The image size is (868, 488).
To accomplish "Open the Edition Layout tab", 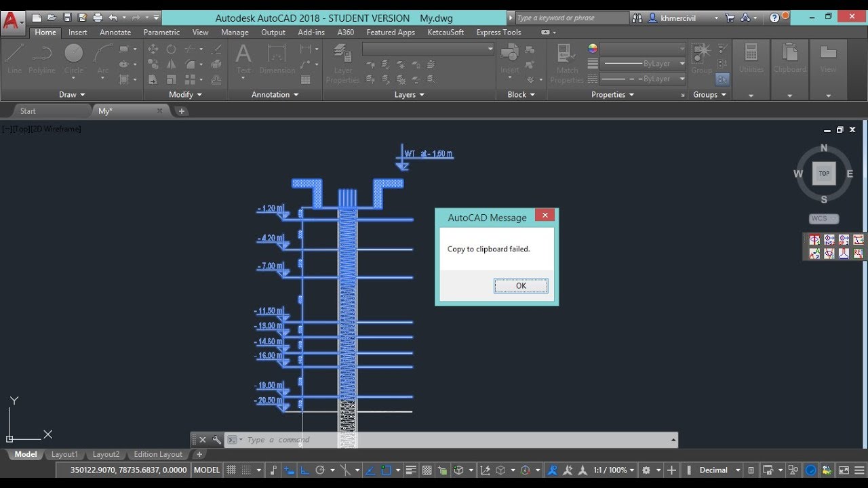I will point(158,454).
